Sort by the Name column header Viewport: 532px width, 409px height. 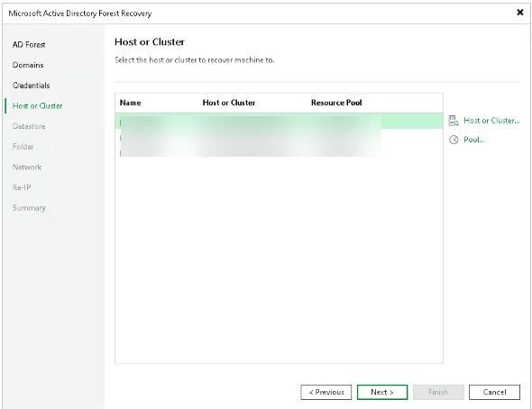pos(130,103)
